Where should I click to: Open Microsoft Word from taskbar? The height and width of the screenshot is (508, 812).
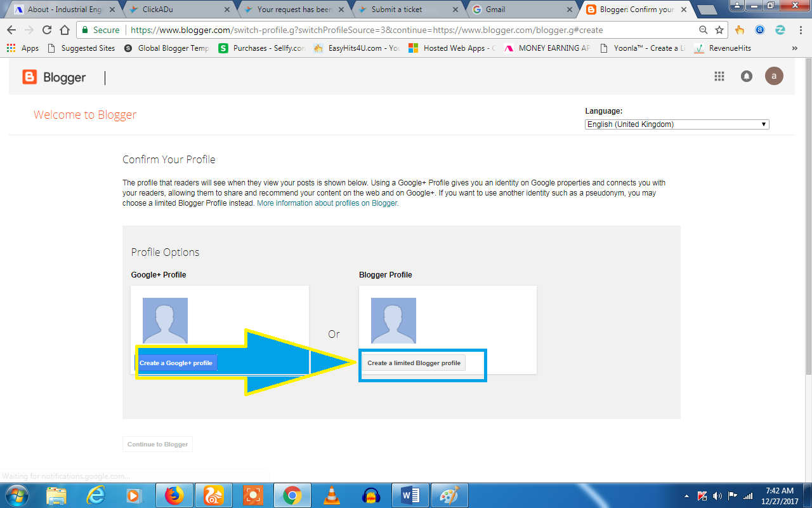(x=410, y=495)
